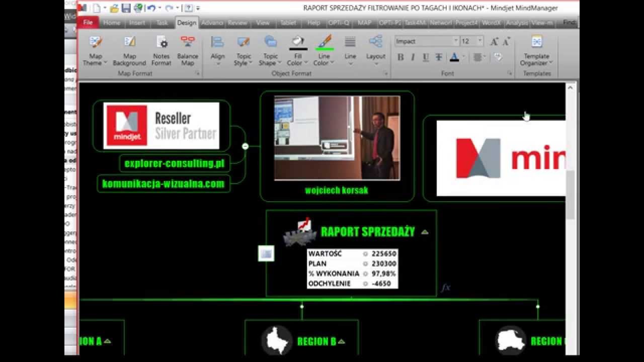Select the RAPORT SPRZEDAŻY title text
644x362 pixels.
(368, 232)
